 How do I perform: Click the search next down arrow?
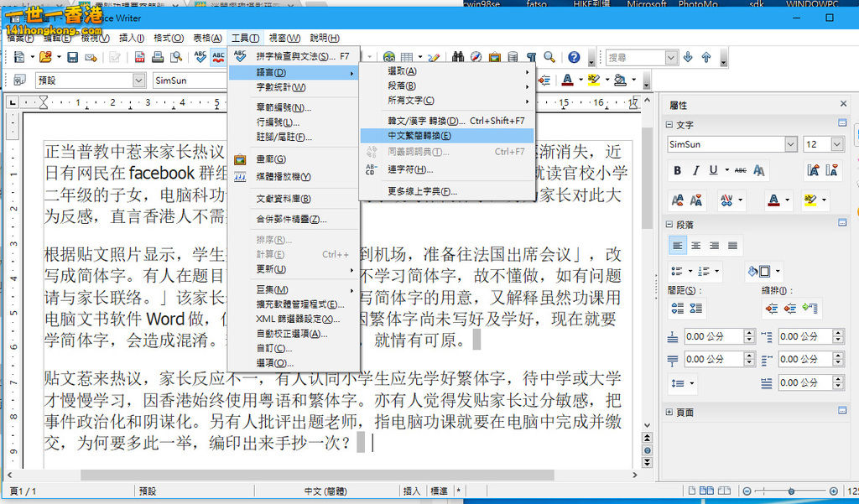[688, 57]
